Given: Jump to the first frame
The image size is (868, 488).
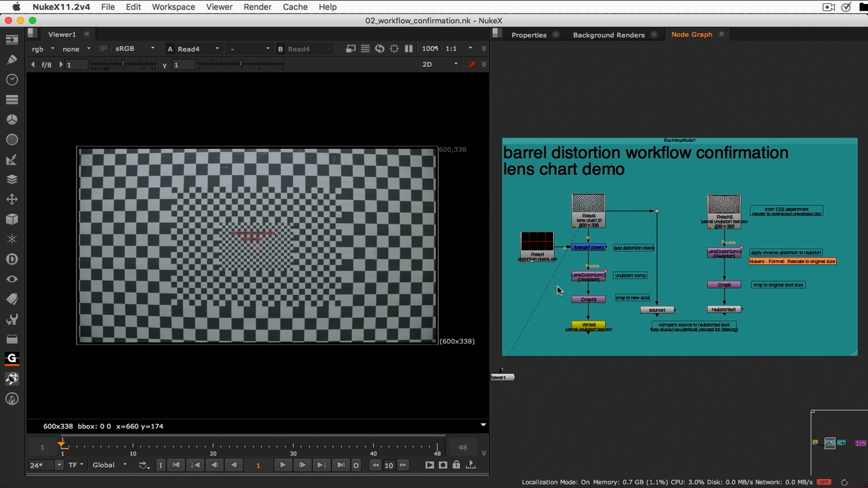Looking at the screenshot, I should (176, 465).
